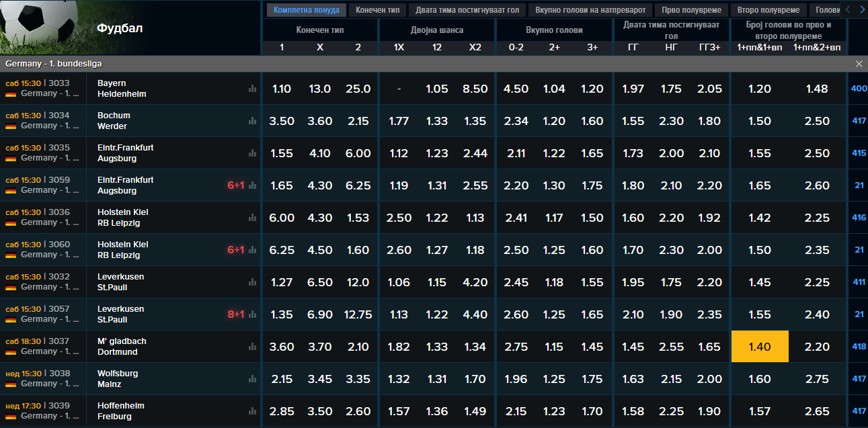Viewport: 868px width, 428px height.
Task: Open Двата тима постигнуваат гол tab
Action: [x=467, y=10]
